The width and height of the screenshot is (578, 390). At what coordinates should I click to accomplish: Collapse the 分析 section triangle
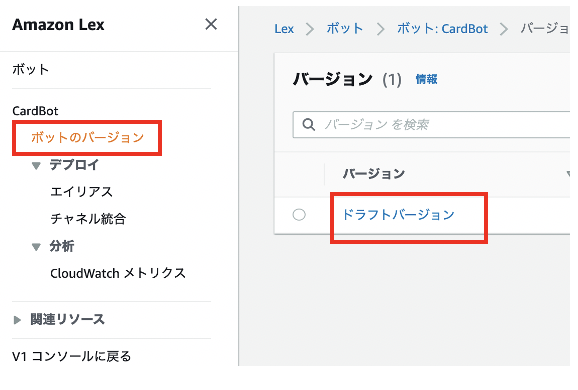(x=36, y=247)
